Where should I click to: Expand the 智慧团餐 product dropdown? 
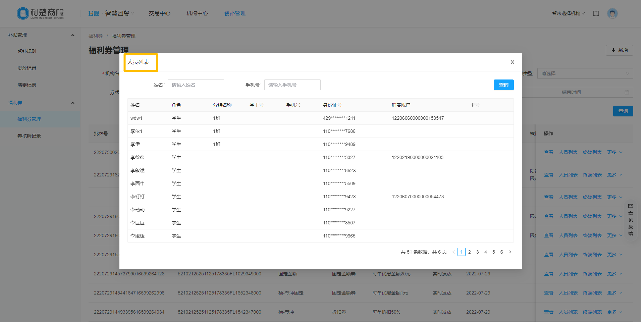pyautogui.click(x=119, y=13)
